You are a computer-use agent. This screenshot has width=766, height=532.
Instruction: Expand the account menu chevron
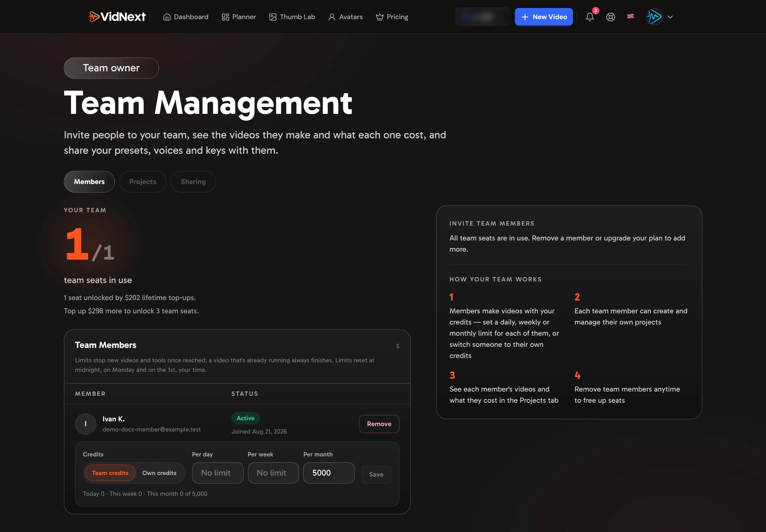click(670, 17)
